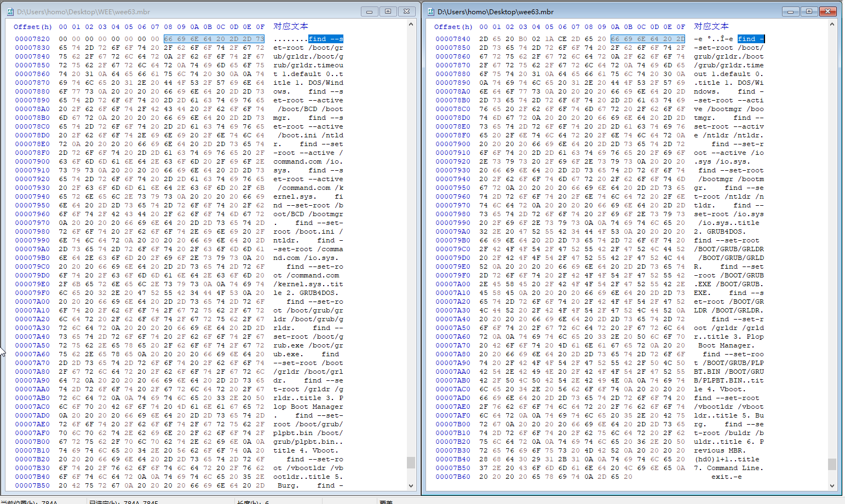Select offset 00007900 in the right window
Image resolution: width=845 pixels, height=504 pixels.
click(x=453, y=144)
